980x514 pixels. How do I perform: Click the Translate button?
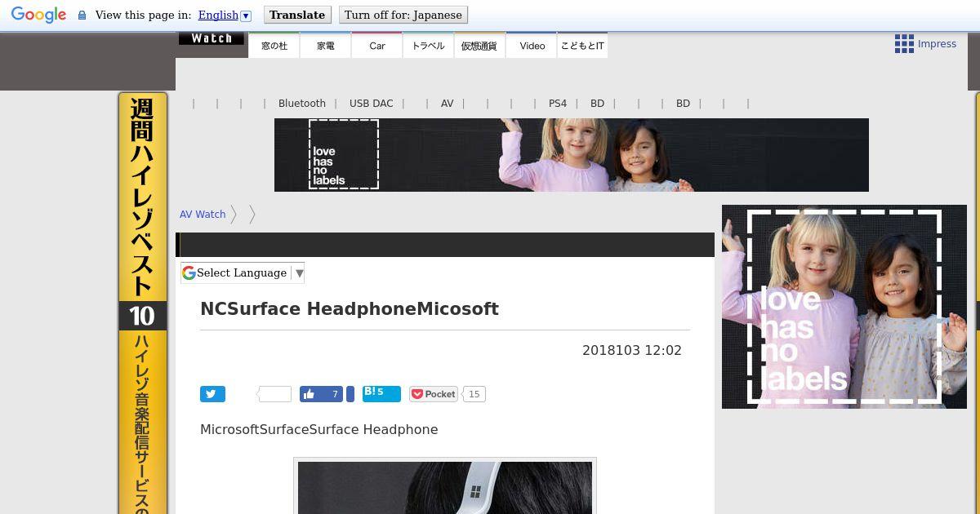pos(297,15)
